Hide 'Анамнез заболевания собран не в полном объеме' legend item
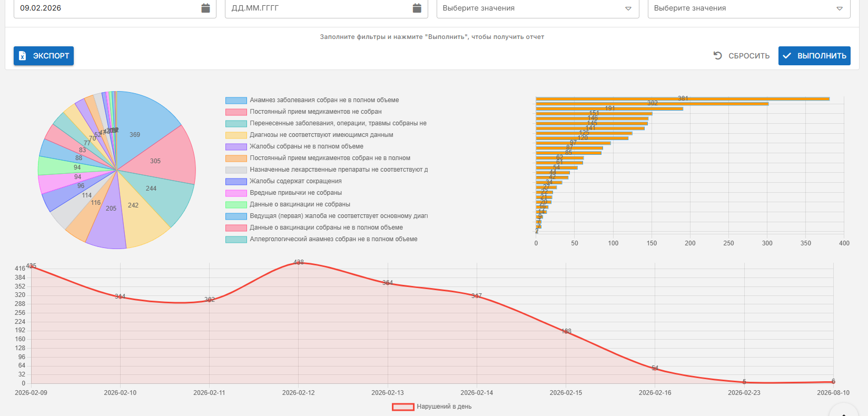This screenshot has height=416, width=868. tap(324, 100)
